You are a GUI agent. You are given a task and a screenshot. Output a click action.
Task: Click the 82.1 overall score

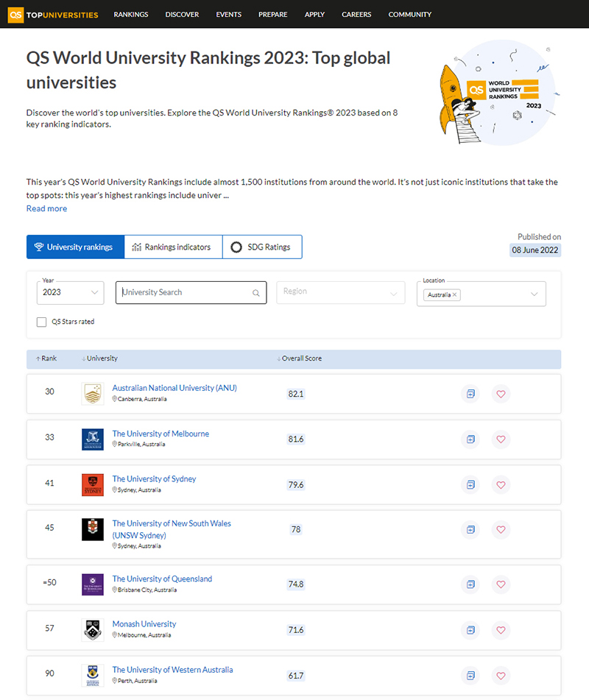click(x=296, y=394)
